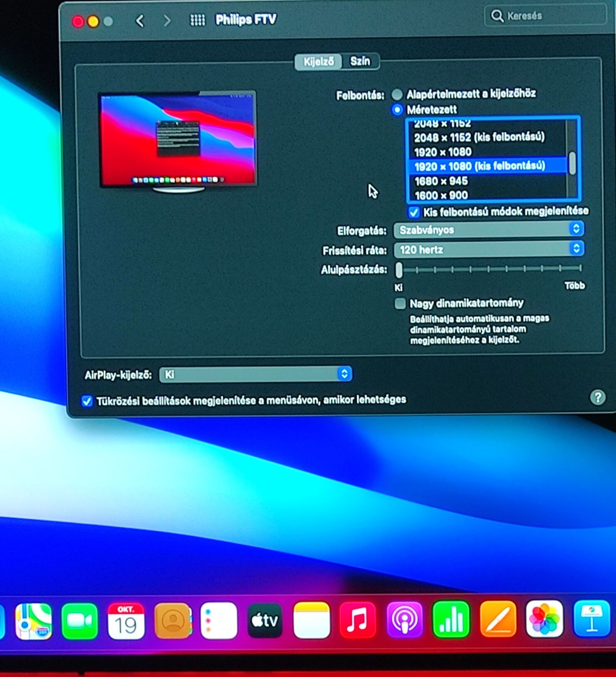
Task: Click the search magnifier icon
Action: 497,16
